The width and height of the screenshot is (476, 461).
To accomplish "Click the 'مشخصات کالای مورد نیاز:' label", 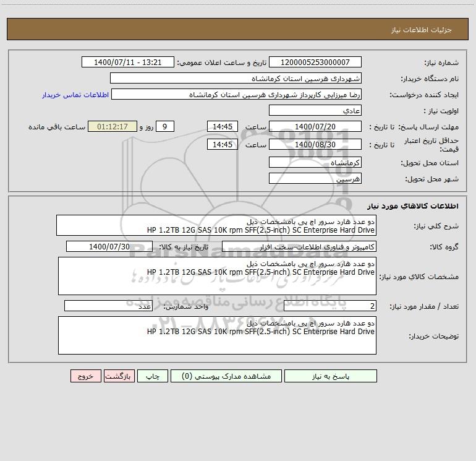I will pyautogui.click(x=419, y=277).
